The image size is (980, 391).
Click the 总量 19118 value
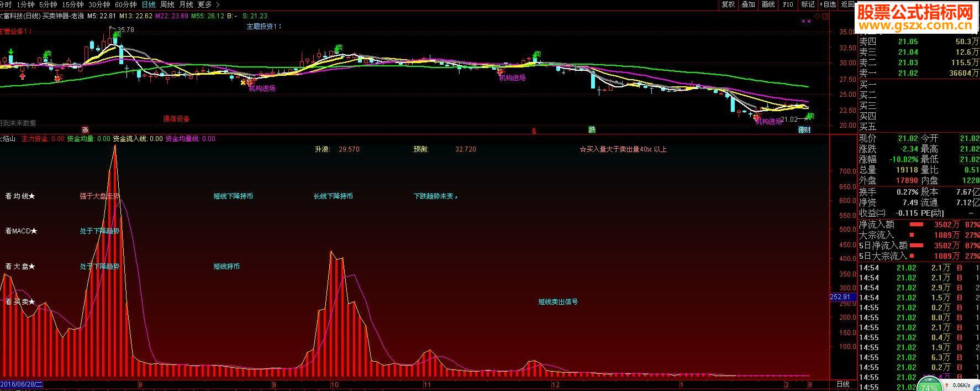[x=907, y=170]
